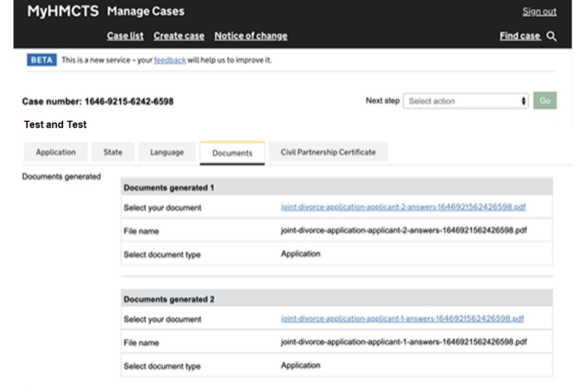
Task: Go to Create case
Action: click(x=179, y=36)
